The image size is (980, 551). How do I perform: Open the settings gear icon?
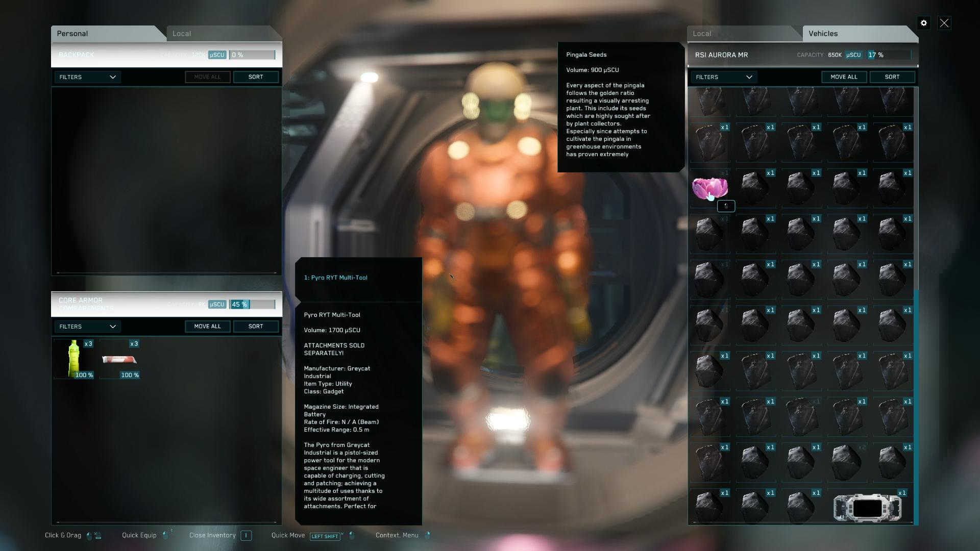(x=923, y=23)
